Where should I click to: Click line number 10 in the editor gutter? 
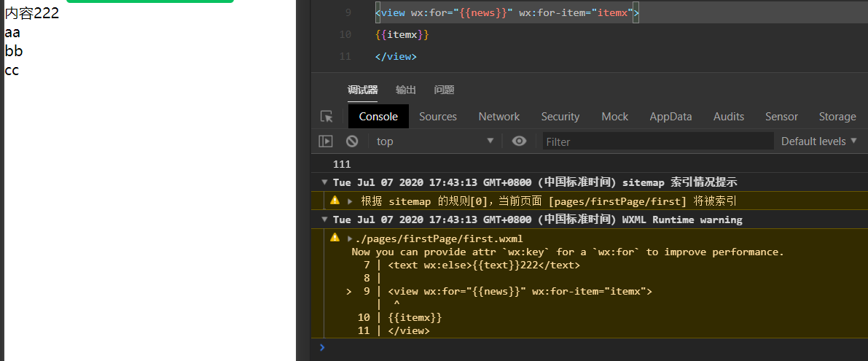[x=345, y=34]
